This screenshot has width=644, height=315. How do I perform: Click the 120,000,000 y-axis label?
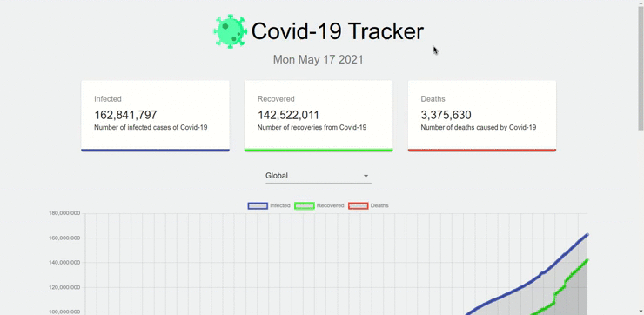click(x=64, y=287)
